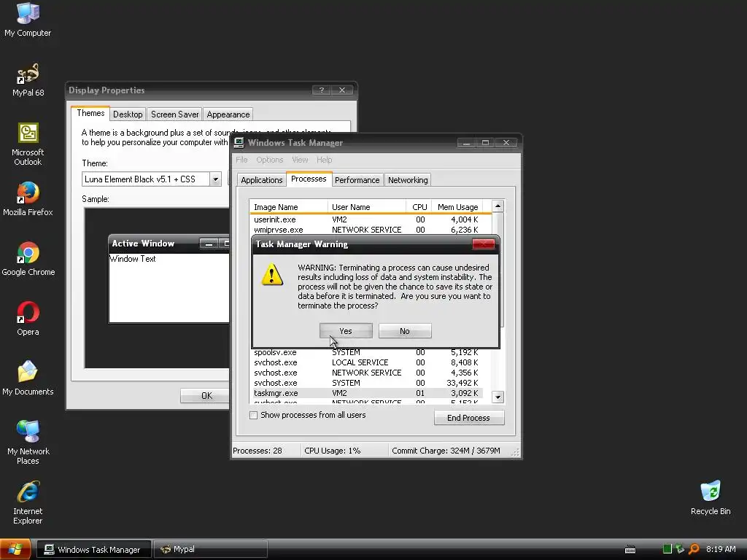
Task: Toggle Show processes from all users
Action: pyautogui.click(x=253, y=415)
